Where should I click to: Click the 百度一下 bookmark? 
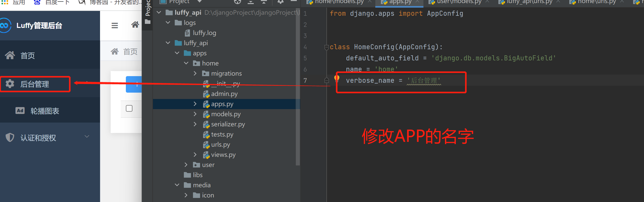click(x=52, y=3)
